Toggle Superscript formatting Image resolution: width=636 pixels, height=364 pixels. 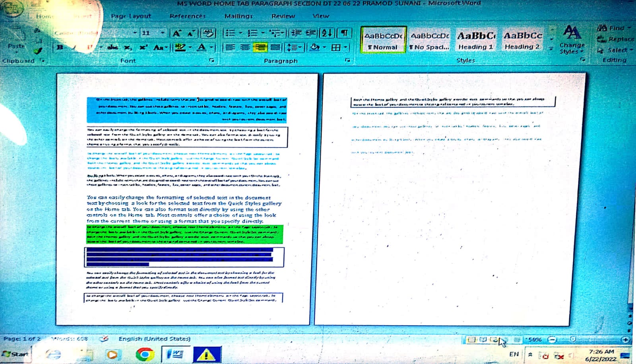(x=142, y=48)
